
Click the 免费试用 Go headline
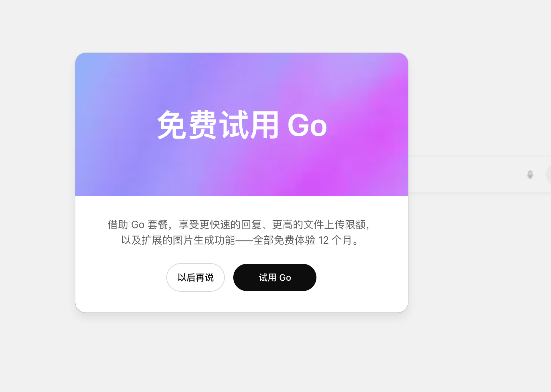pos(242,125)
